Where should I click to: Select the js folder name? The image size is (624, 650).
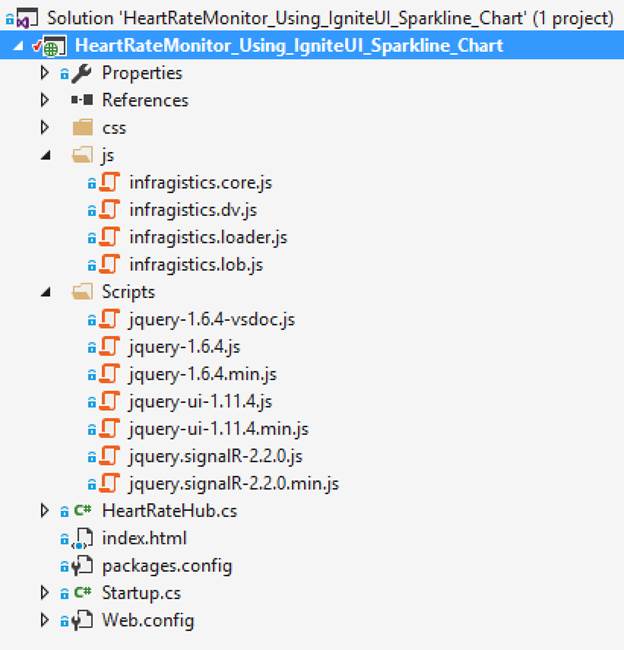coord(107,156)
